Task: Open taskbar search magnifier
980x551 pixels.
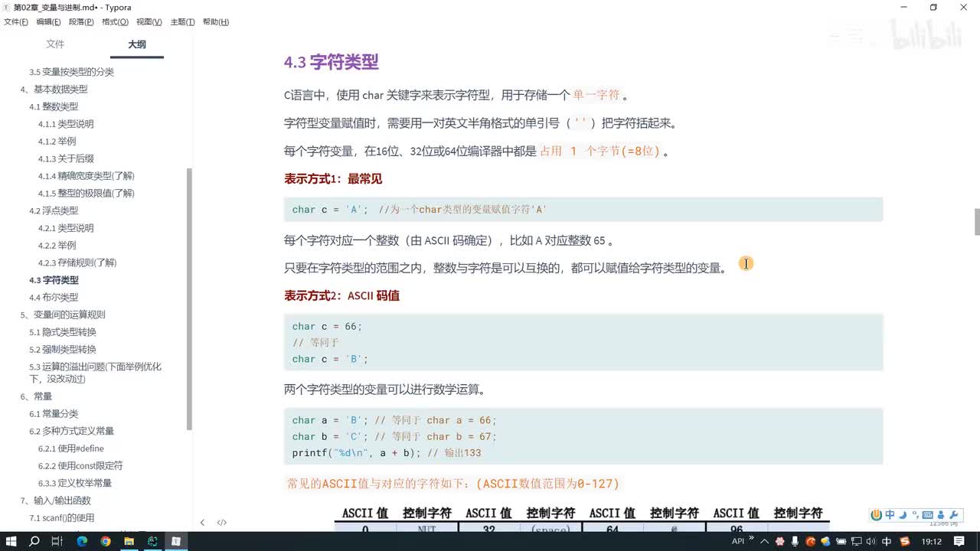Action: pyautogui.click(x=34, y=541)
